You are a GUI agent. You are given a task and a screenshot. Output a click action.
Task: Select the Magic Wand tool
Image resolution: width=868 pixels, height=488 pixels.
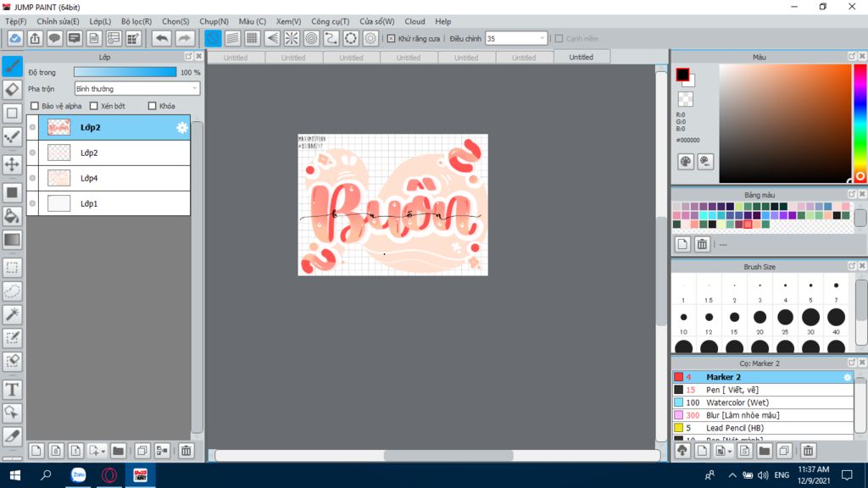[12, 314]
